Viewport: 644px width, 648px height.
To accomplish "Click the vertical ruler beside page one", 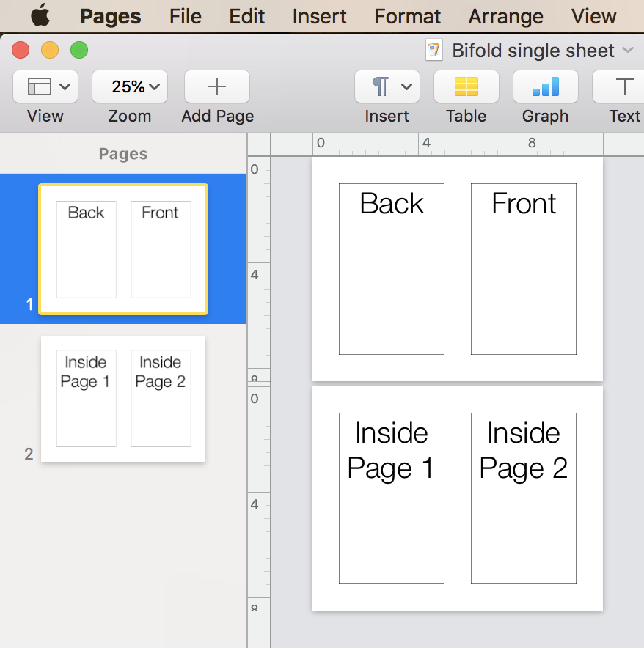I will coord(259,268).
